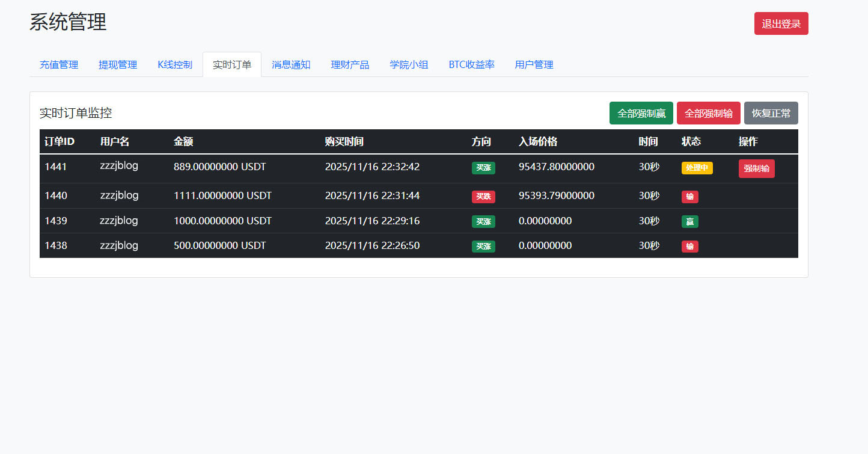Open the 用户管理 tab
The image size is (868, 454).
(533, 64)
